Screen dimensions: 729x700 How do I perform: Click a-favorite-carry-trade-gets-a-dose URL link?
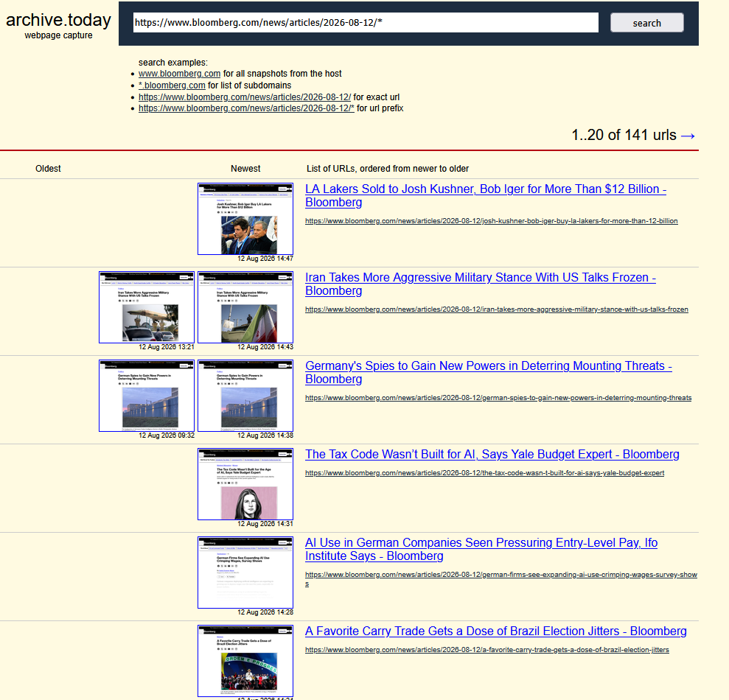point(486,650)
